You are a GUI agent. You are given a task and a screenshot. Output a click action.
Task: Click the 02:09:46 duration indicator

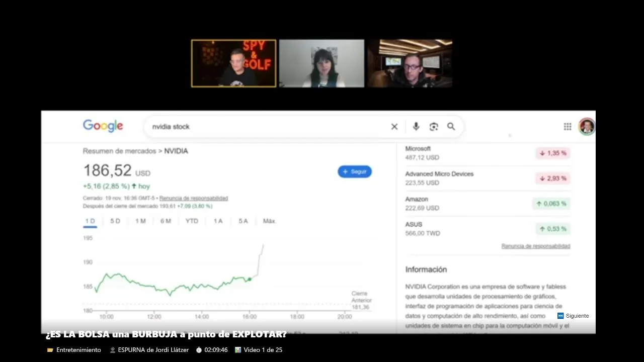(x=212, y=350)
